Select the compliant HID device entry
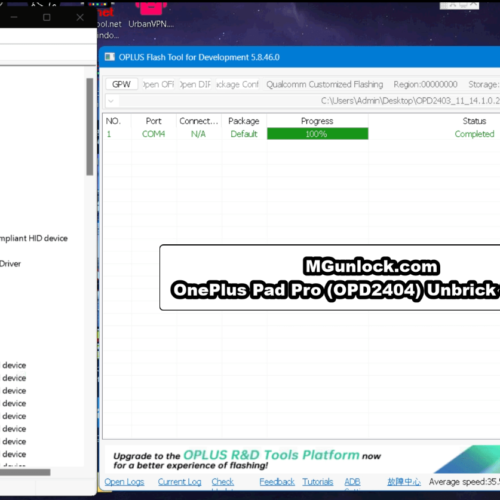This screenshot has height=500, width=500. (x=34, y=238)
